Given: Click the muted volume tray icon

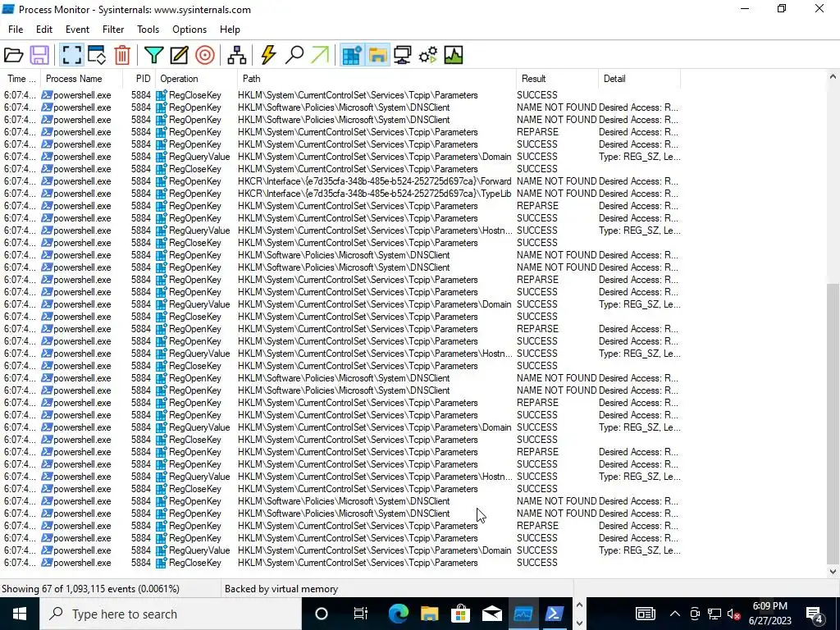Looking at the screenshot, I should tap(734, 614).
